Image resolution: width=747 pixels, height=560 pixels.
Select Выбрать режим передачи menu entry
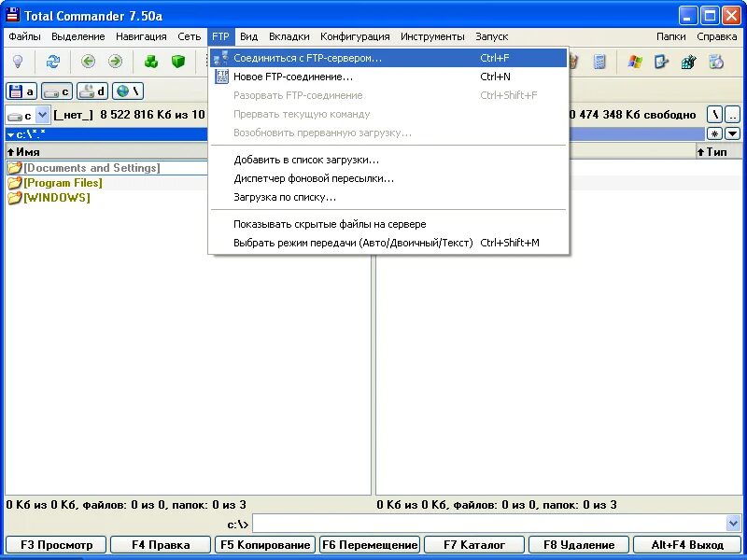pos(388,243)
